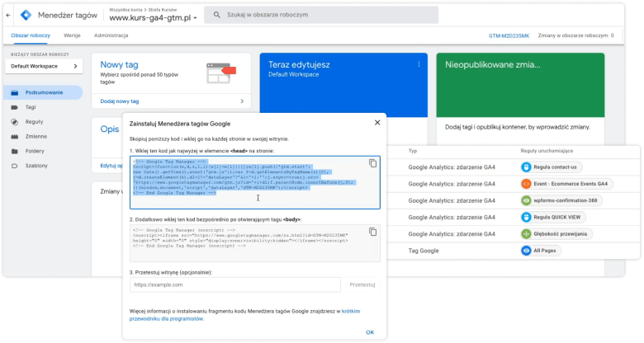Viewport: 644px width, 343px height.
Task: Focus the https://example.com URL field
Action: coord(235,284)
